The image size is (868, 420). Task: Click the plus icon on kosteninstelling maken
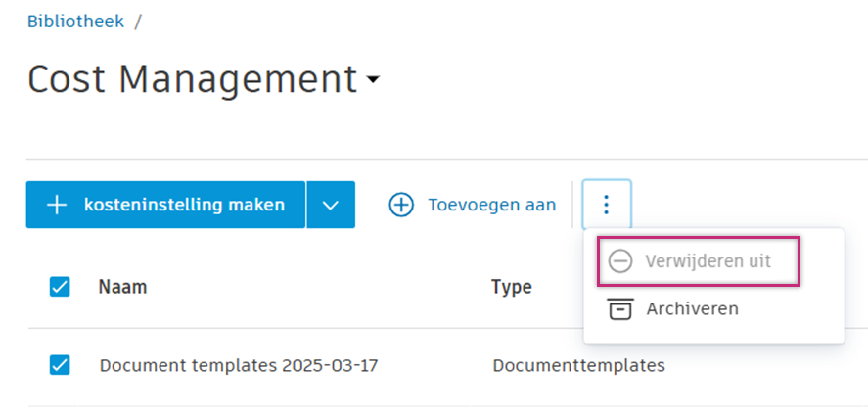click(58, 205)
